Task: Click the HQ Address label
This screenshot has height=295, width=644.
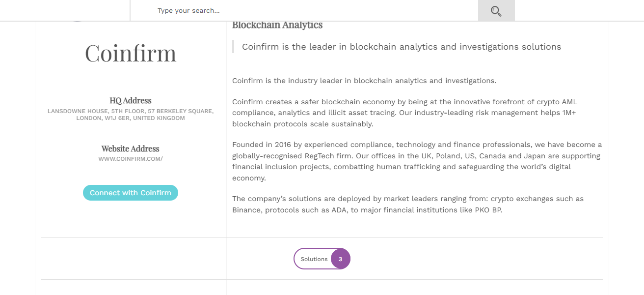Action: 131,100
